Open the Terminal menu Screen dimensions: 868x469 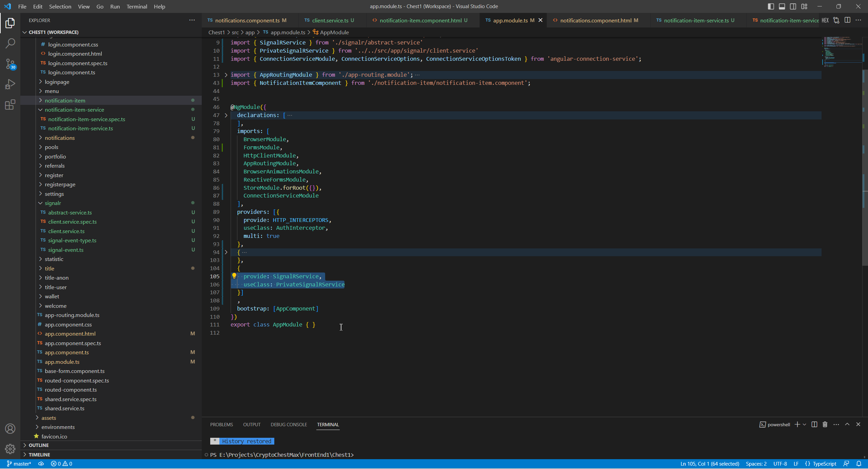137,6
